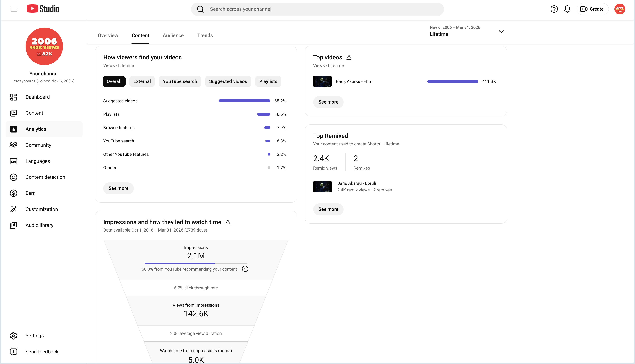635x364 pixels.
Task: Select the Content analytics tab
Action: pos(140,35)
